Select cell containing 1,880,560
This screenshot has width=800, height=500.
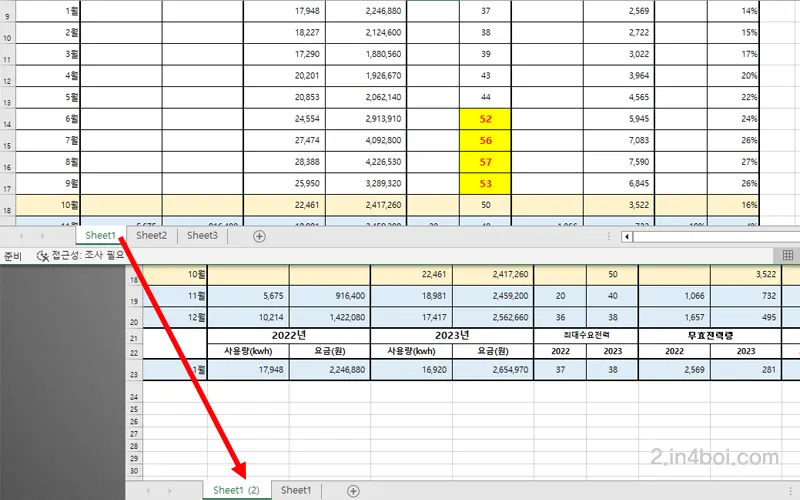pos(366,54)
